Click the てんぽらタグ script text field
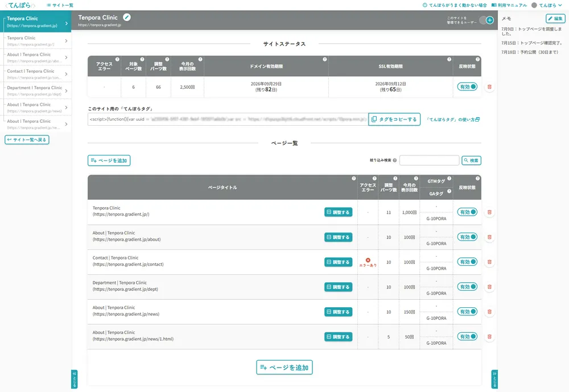 coord(228,119)
